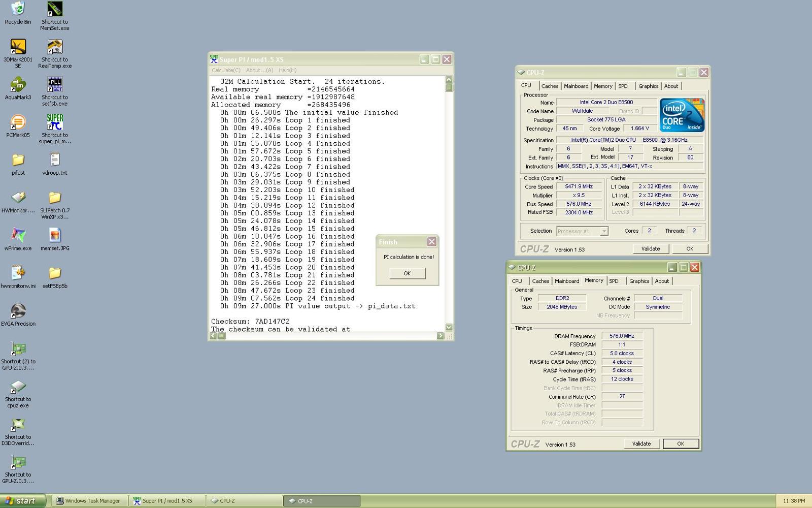Switch to Graphics tab in top CPU-Z

pos(648,86)
